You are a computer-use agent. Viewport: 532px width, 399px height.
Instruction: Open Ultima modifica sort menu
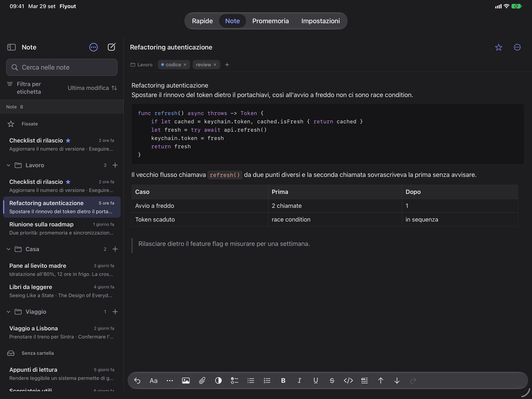click(x=92, y=88)
